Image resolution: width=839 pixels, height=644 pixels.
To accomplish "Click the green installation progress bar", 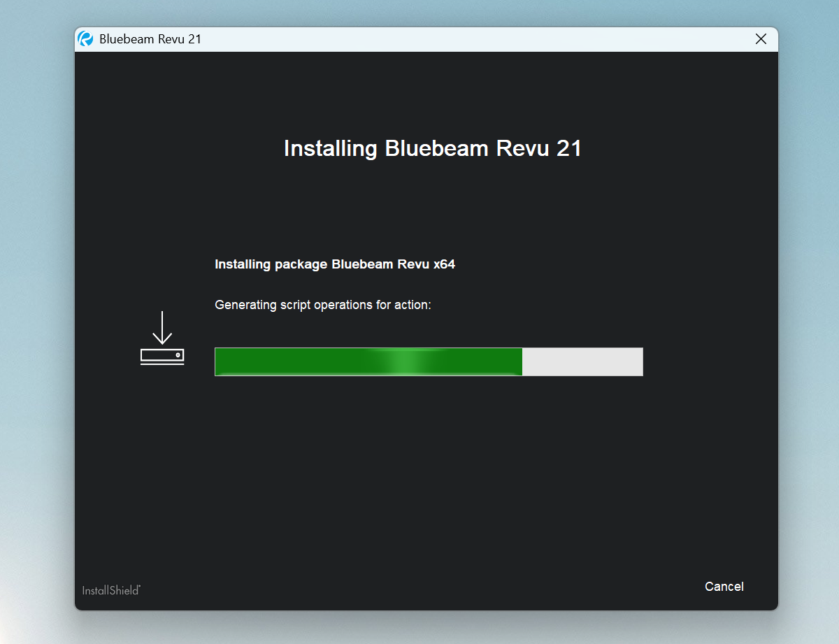I will click(429, 362).
